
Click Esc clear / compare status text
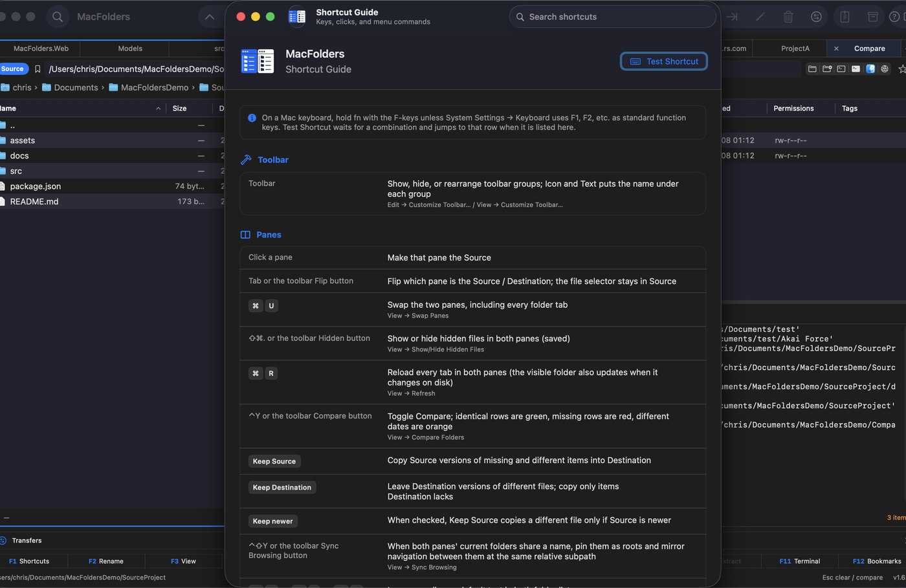tap(852, 577)
